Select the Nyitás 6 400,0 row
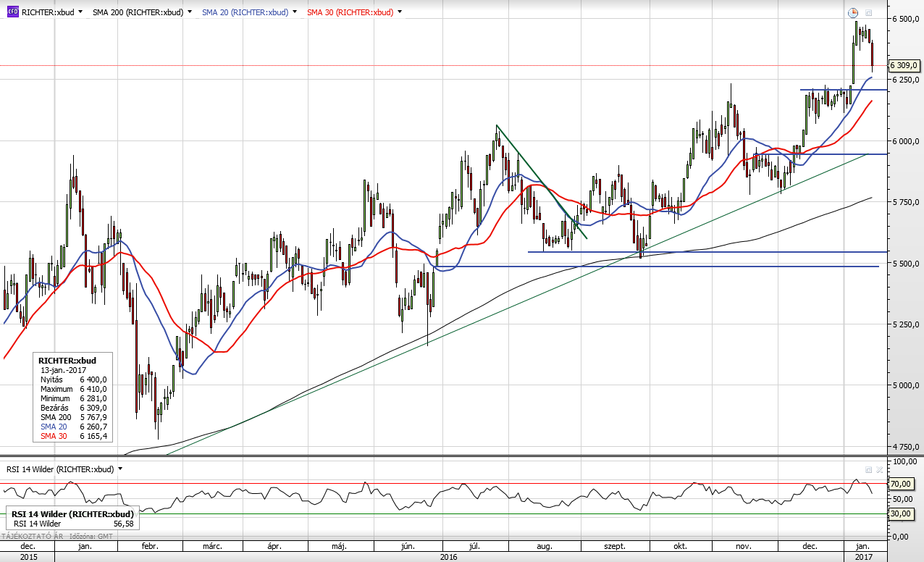 tap(74, 379)
